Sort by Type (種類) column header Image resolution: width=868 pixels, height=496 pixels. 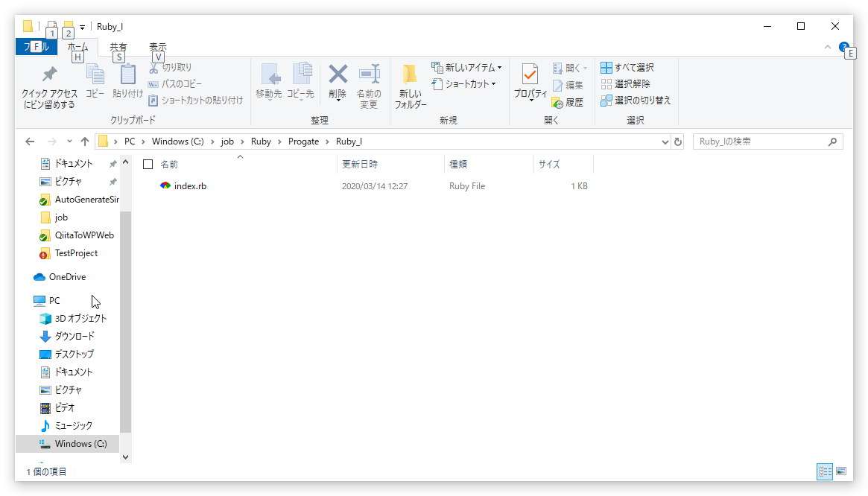(x=458, y=165)
